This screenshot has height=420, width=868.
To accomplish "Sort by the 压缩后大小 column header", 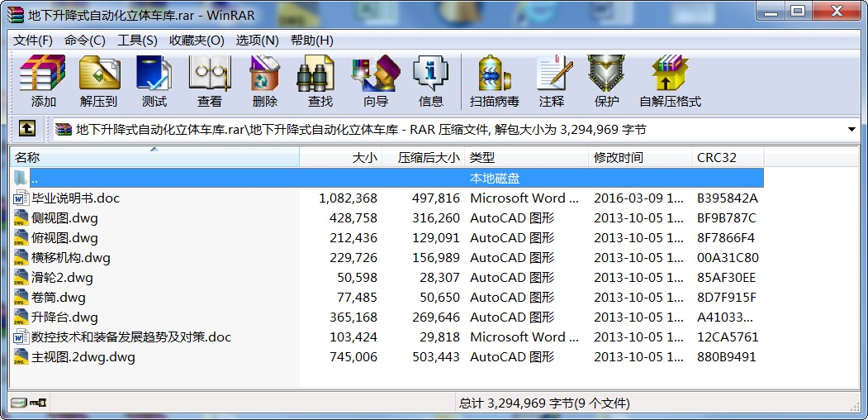I will pos(424,157).
